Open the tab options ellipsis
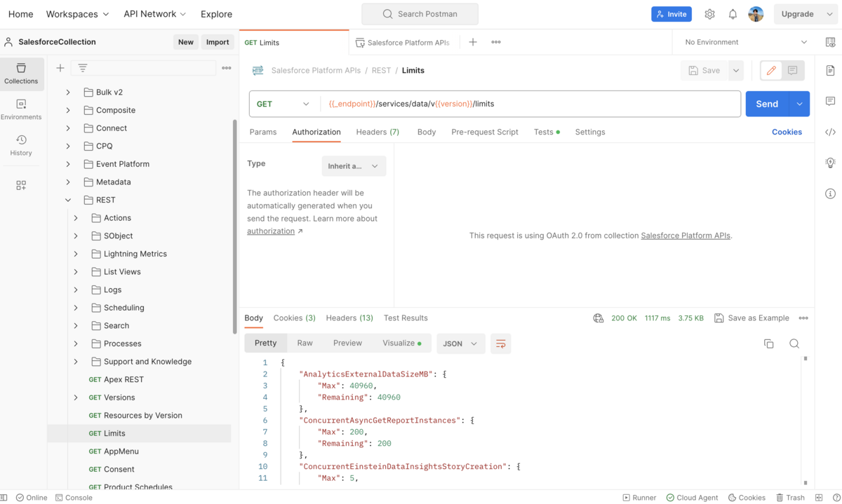This screenshot has height=504, width=842. coord(496,42)
